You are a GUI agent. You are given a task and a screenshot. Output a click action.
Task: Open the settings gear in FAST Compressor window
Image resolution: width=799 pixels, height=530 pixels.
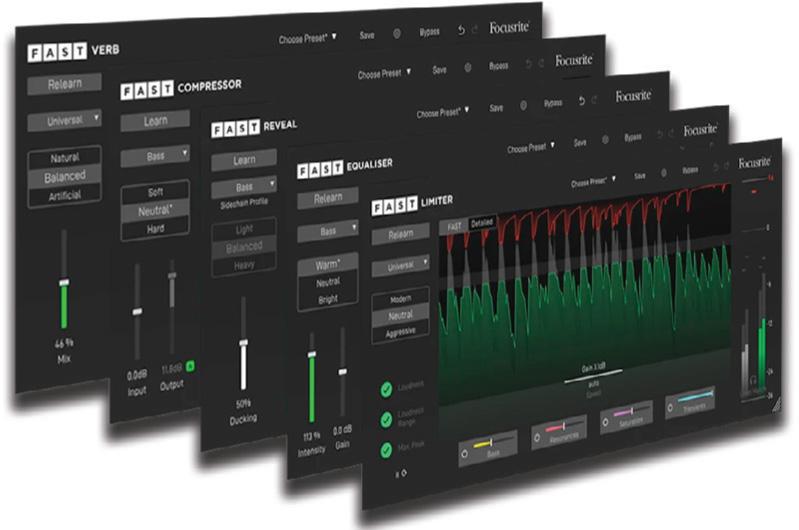(x=467, y=67)
